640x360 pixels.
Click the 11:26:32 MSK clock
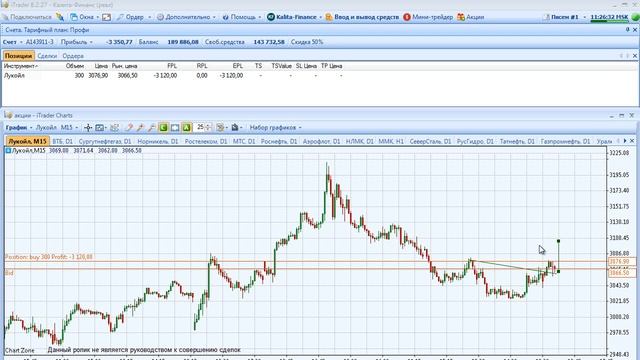(609, 17)
